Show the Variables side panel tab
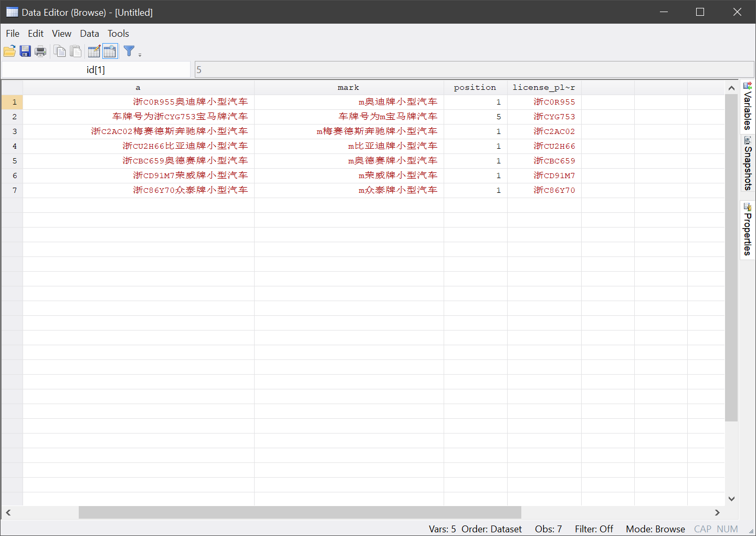Image resolution: width=756 pixels, height=536 pixels. (748, 106)
